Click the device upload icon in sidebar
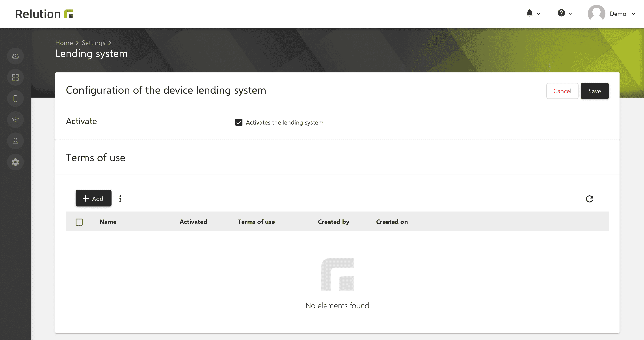Screen dimensions: 644x340 pos(15,56)
